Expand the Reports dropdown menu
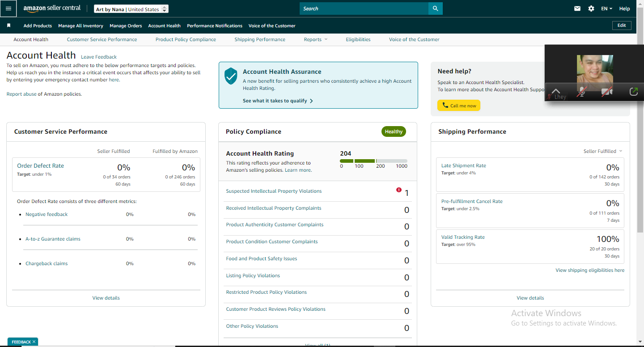This screenshot has height=347, width=644. pyautogui.click(x=316, y=39)
